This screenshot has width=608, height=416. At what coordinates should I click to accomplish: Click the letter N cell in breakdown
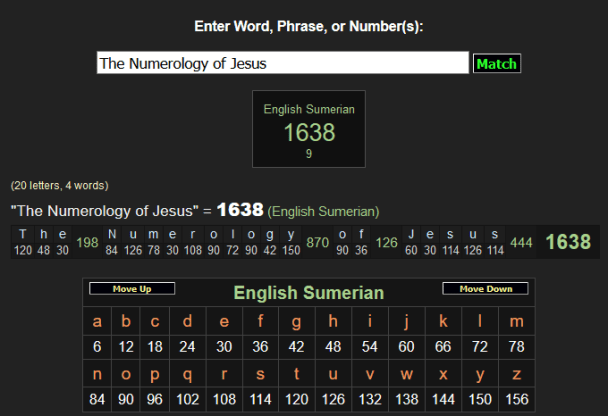click(112, 234)
